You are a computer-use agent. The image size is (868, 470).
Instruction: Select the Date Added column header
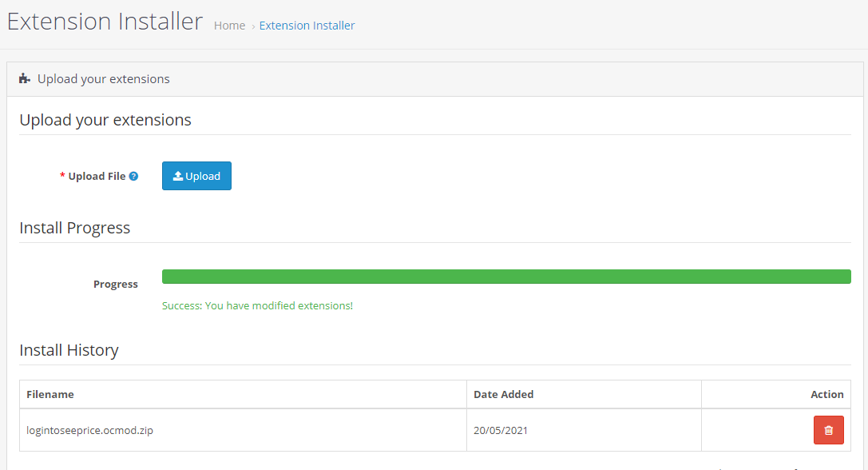[x=505, y=393]
